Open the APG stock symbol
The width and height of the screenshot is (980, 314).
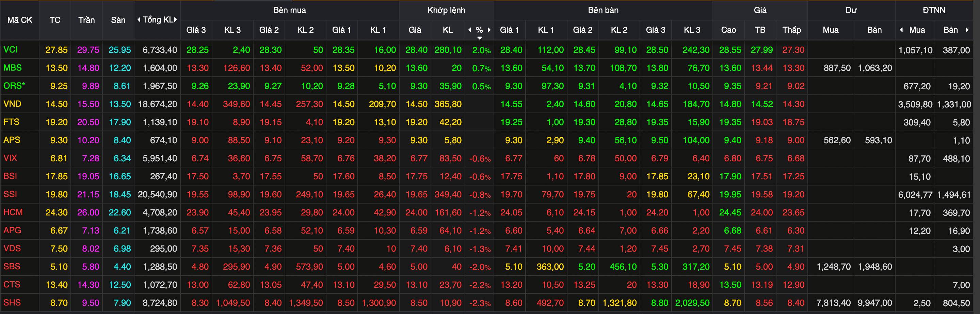coord(12,230)
